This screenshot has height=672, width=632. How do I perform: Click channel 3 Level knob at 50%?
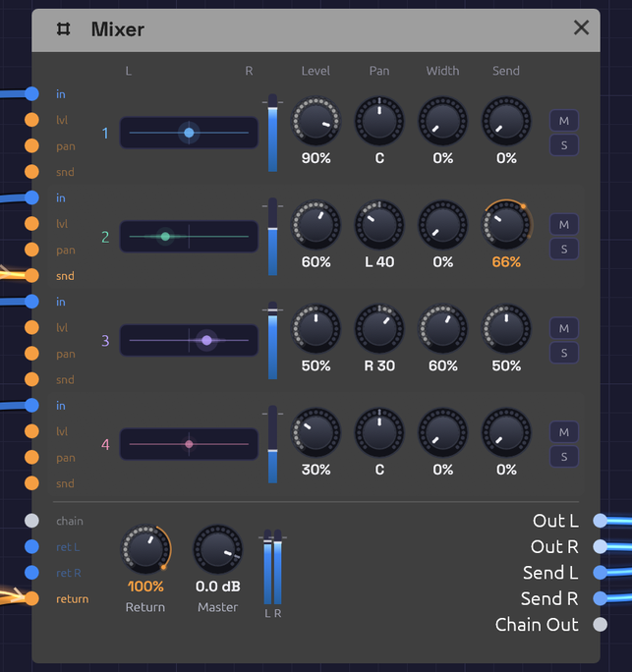(316, 328)
